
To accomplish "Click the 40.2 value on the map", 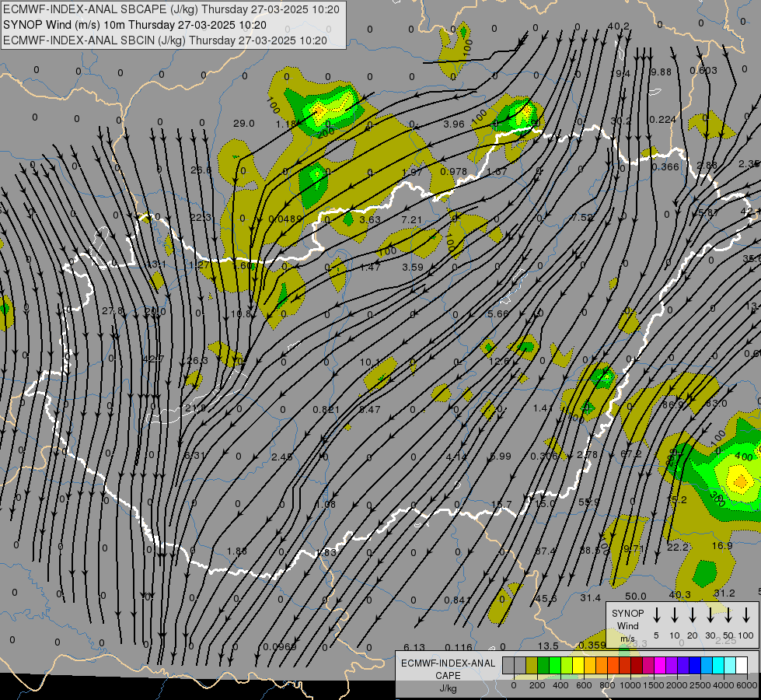I will coord(618,26).
